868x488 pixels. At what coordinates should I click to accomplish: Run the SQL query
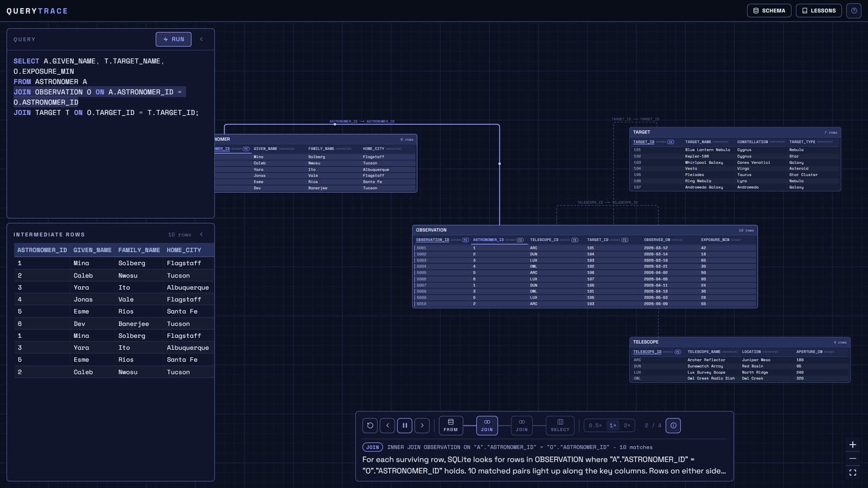pyautogui.click(x=174, y=39)
